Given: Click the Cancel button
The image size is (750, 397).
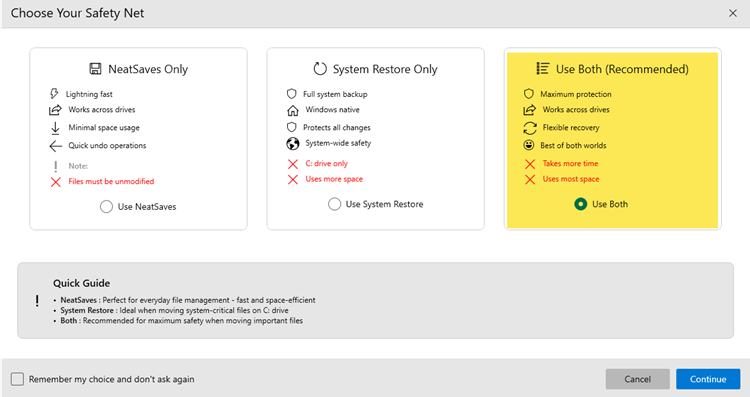Looking at the screenshot, I should pos(638,379).
